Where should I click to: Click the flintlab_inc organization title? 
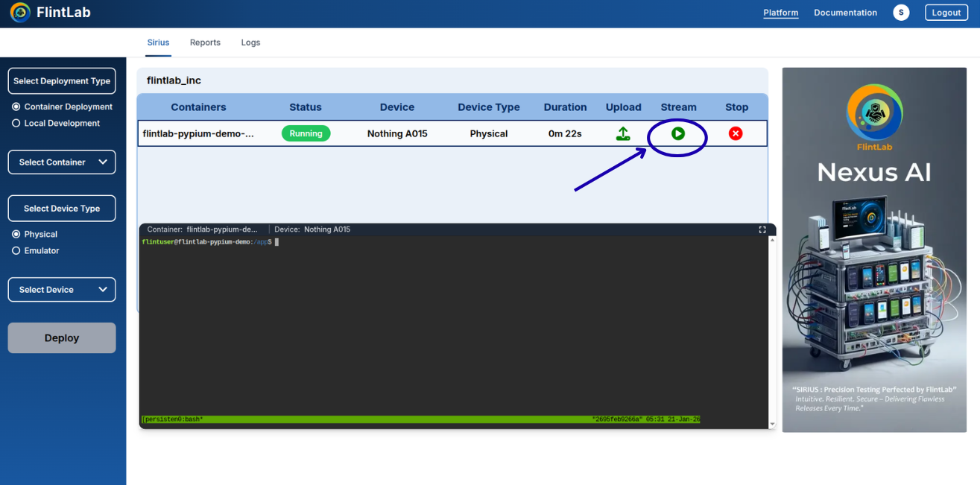[174, 80]
